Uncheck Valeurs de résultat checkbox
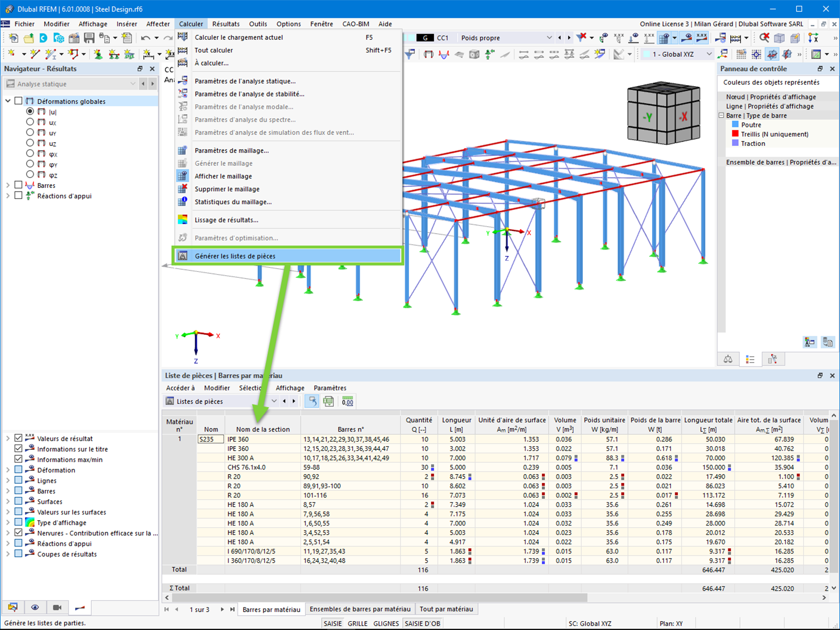Image resolution: width=840 pixels, height=630 pixels. (x=18, y=438)
